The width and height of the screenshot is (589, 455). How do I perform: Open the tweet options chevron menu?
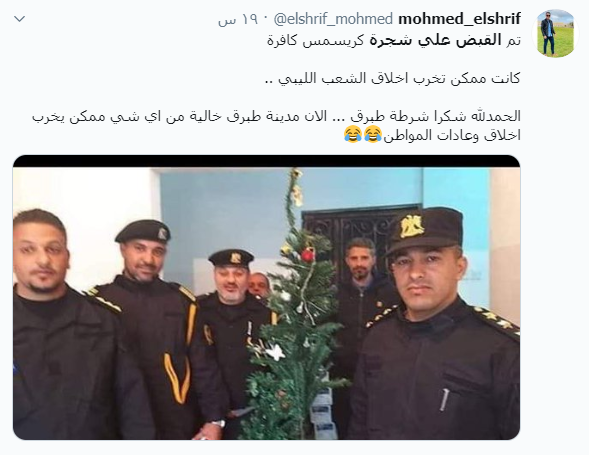[20, 19]
